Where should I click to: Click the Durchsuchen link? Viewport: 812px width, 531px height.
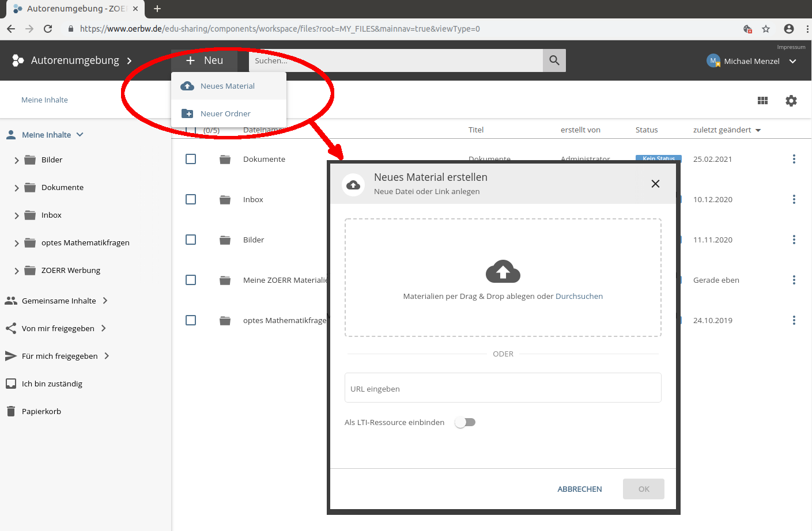(x=579, y=297)
